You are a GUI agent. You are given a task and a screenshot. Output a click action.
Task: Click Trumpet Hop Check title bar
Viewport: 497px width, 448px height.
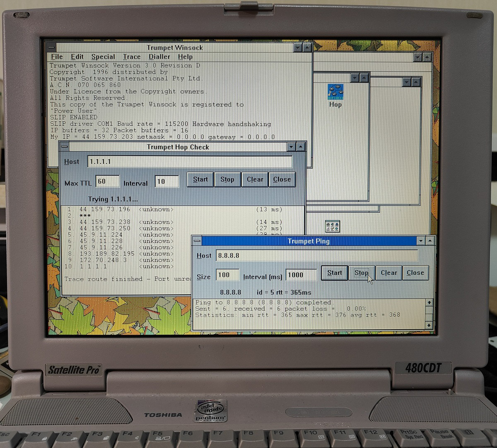click(x=178, y=147)
